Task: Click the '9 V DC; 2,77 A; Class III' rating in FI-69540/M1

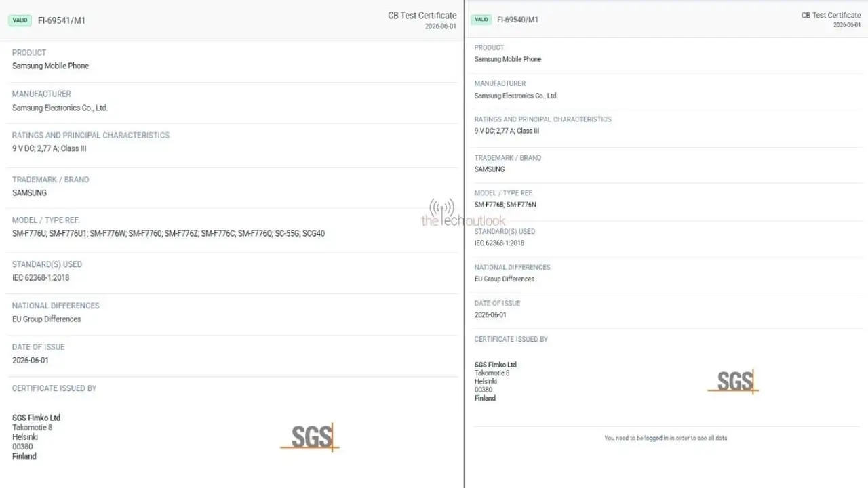Action: [507, 131]
